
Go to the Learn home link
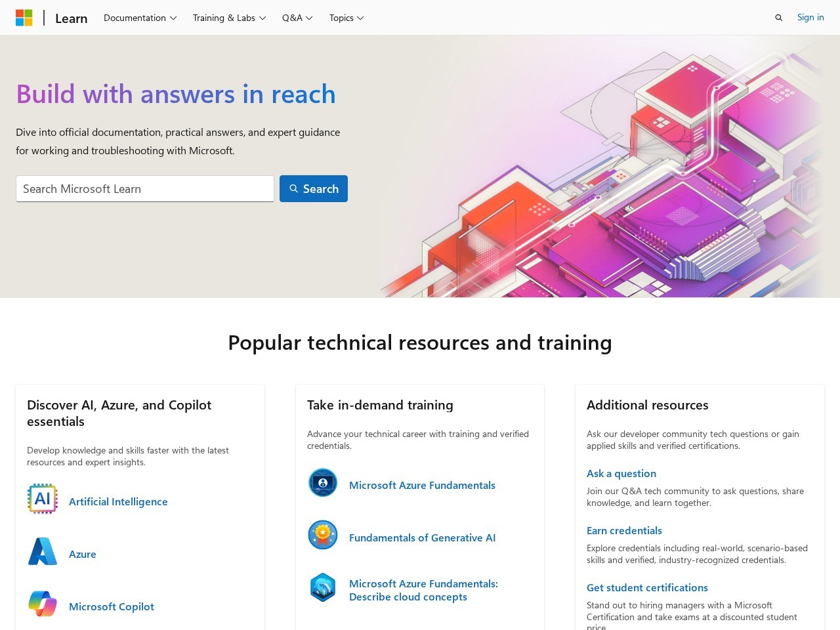click(72, 18)
